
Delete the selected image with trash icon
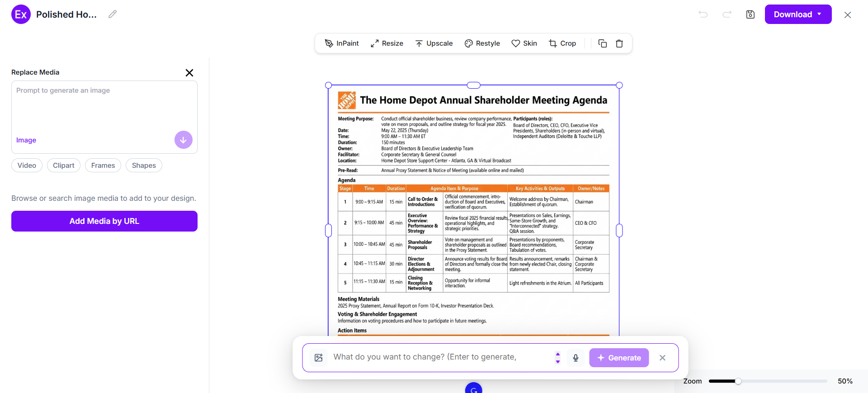(619, 43)
